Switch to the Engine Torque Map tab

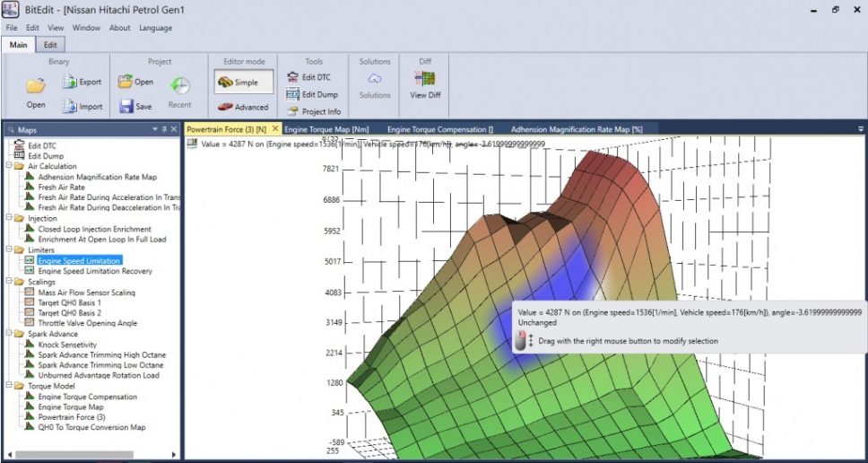[326, 129]
